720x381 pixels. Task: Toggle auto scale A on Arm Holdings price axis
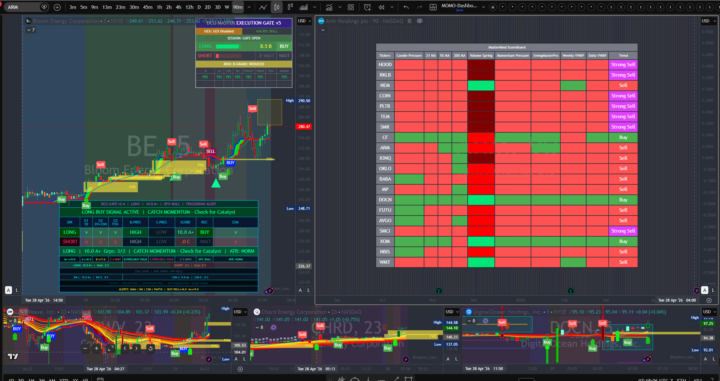[704, 290]
